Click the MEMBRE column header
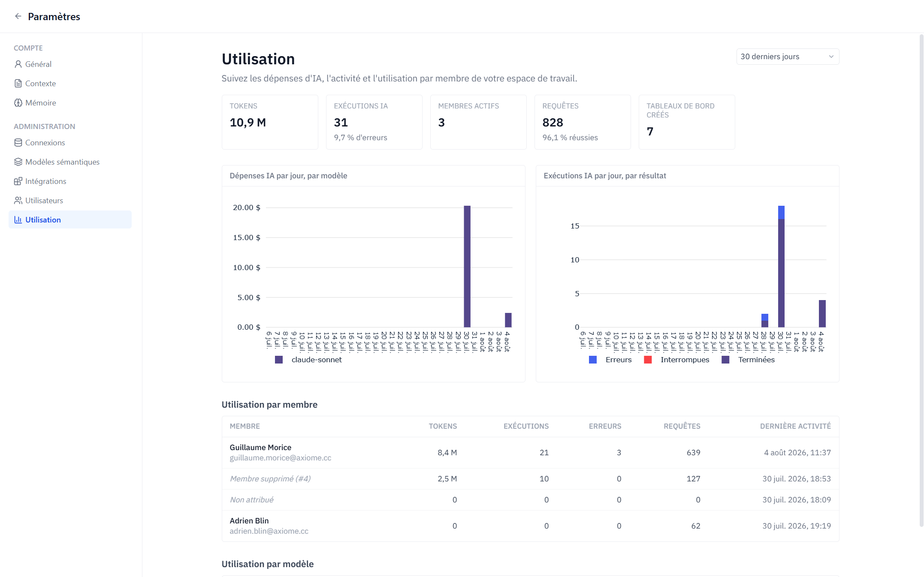 pyautogui.click(x=245, y=426)
